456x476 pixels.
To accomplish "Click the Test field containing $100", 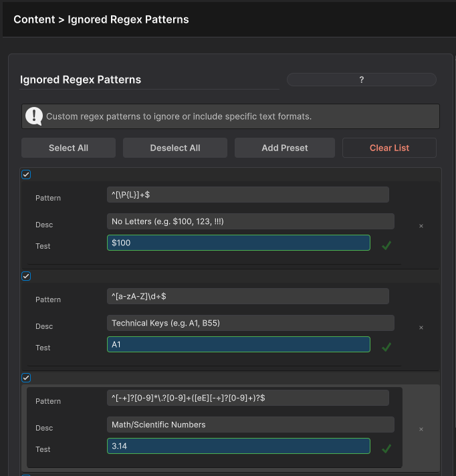I will coord(238,243).
